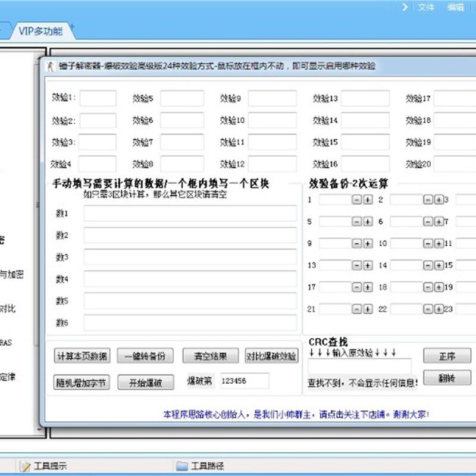
Task: Click the 数1 data block field
Action: pyautogui.click(x=190, y=214)
